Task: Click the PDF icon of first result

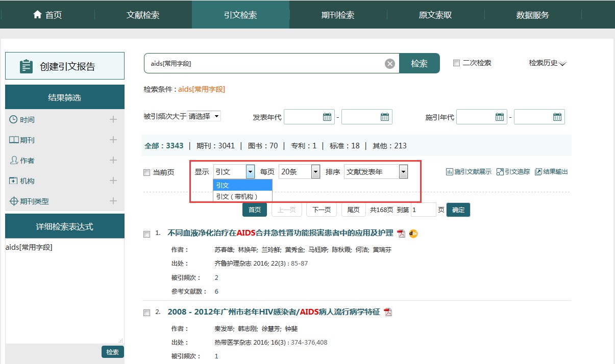Action: click(401, 233)
